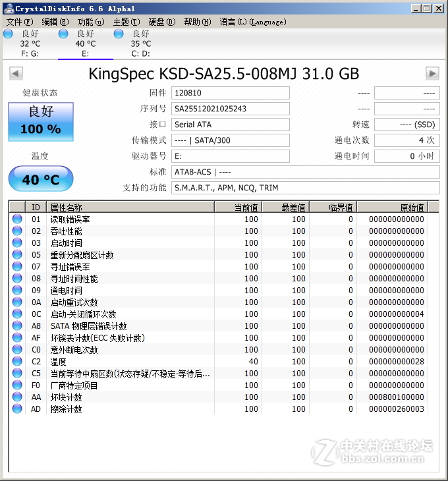Click the power-on count field 4 次
The width and height of the screenshot is (448, 481).
coord(407,140)
